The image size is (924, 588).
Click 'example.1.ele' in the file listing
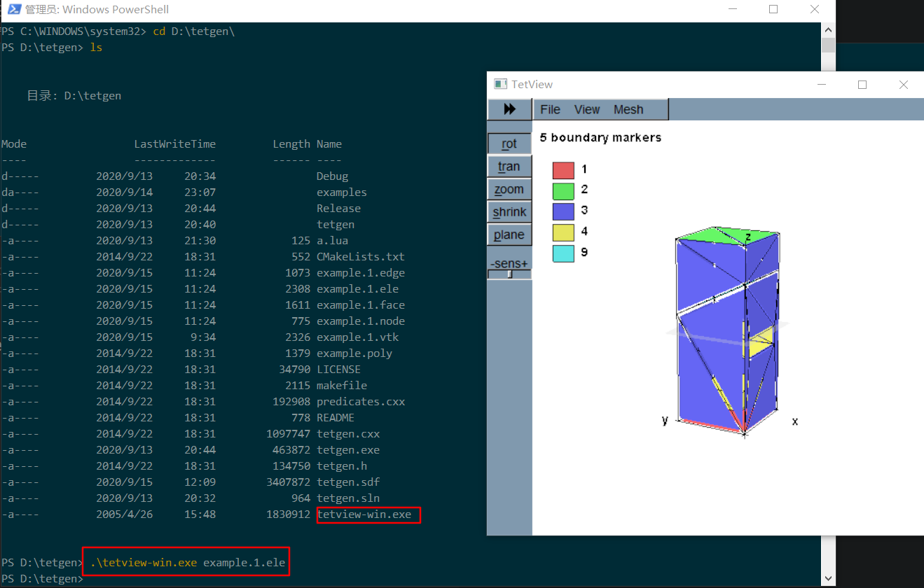coord(357,288)
